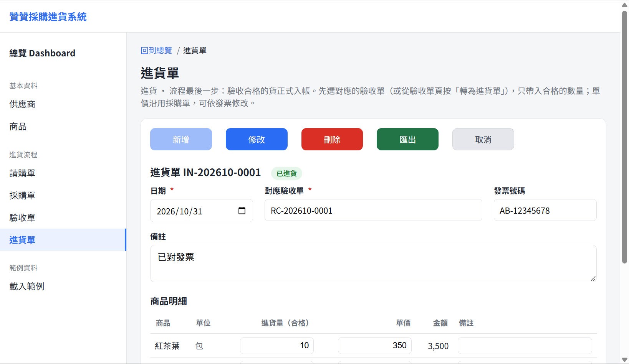The image size is (629, 364).
Task: Open the calendar picker icon in date field
Action: 242,211
